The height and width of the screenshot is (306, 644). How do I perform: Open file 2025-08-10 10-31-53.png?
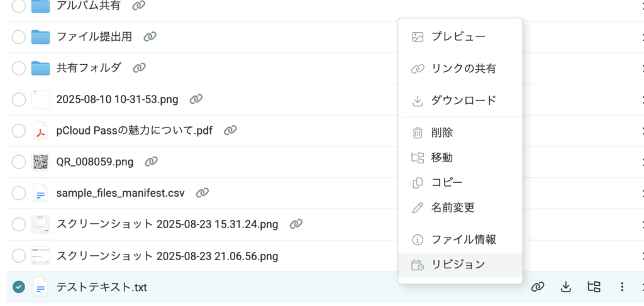tap(117, 99)
